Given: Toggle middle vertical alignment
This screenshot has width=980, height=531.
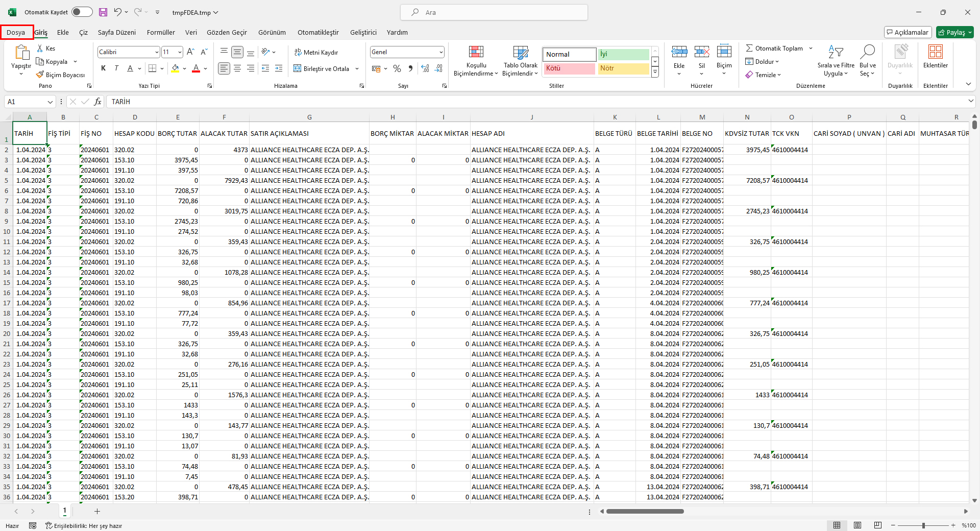Looking at the screenshot, I should tap(237, 52).
